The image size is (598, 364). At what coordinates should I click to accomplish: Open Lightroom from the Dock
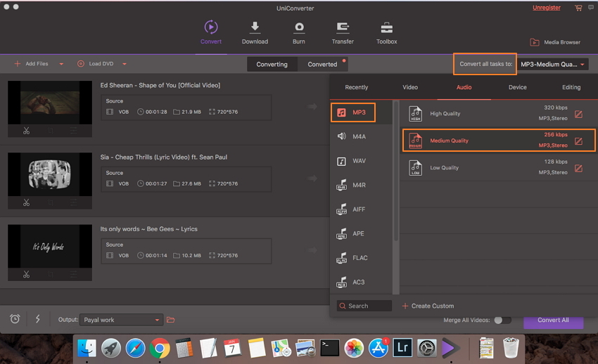point(402,348)
